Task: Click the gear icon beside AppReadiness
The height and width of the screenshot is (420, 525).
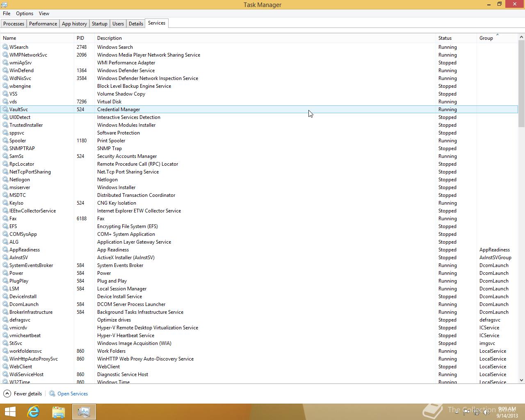Action: [5, 250]
